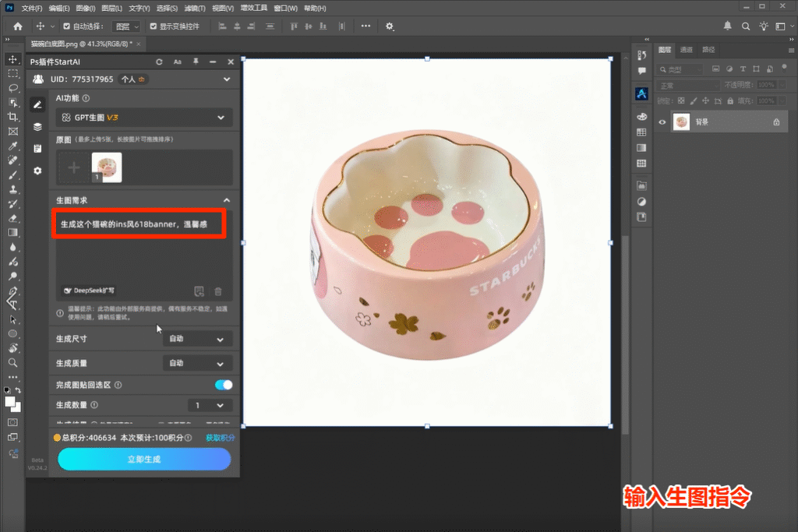Toggle 自动选择 checkbox

point(67,26)
